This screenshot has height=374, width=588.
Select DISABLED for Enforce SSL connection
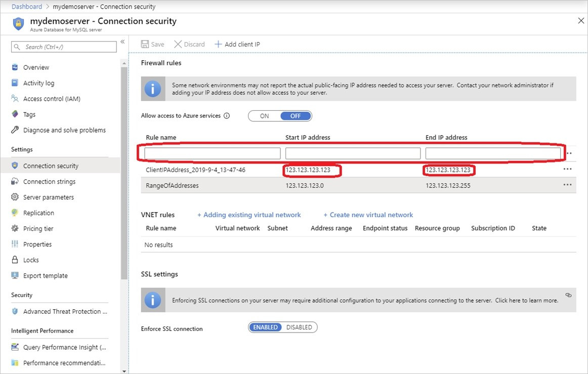pos(299,327)
